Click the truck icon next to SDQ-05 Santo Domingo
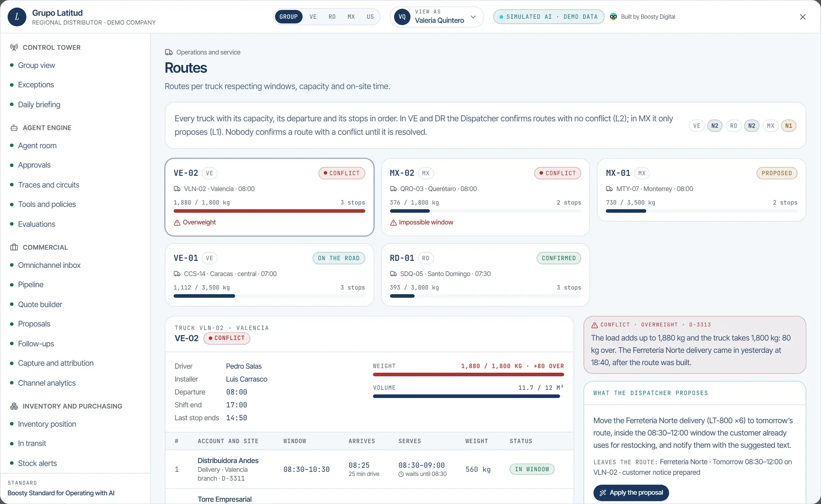821x504 pixels. click(393, 274)
